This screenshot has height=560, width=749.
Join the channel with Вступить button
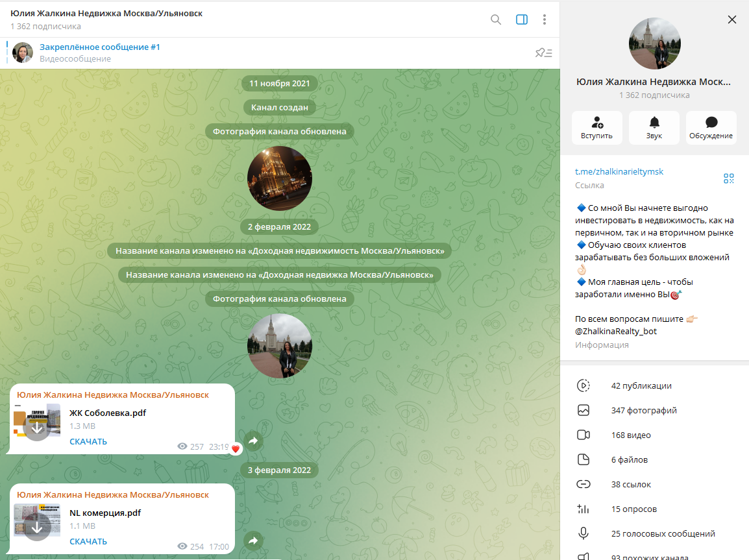(596, 127)
